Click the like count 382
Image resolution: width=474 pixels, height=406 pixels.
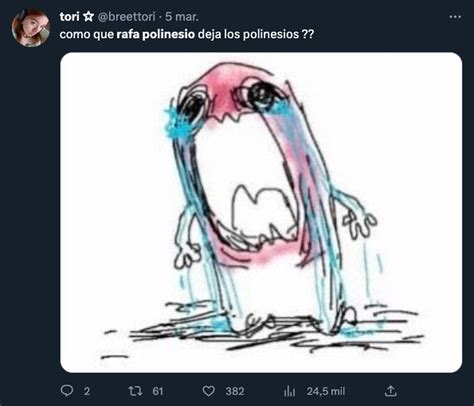[235, 391]
